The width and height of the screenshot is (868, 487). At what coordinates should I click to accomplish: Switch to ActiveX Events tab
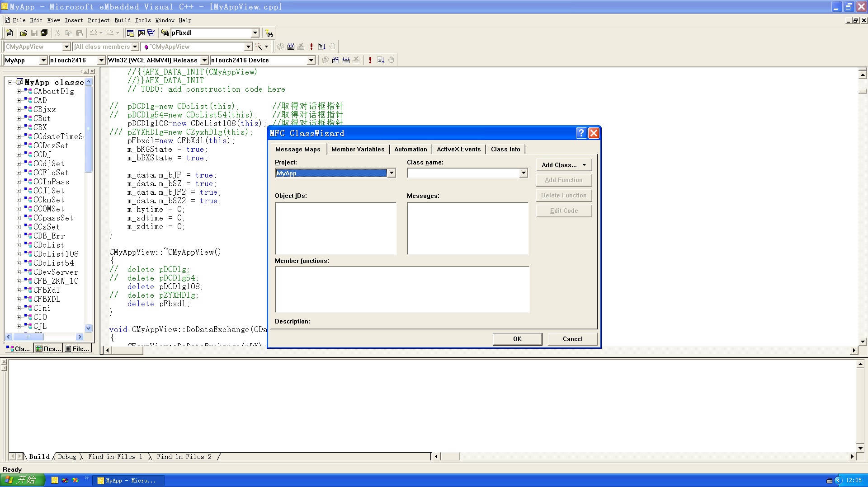[458, 150]
